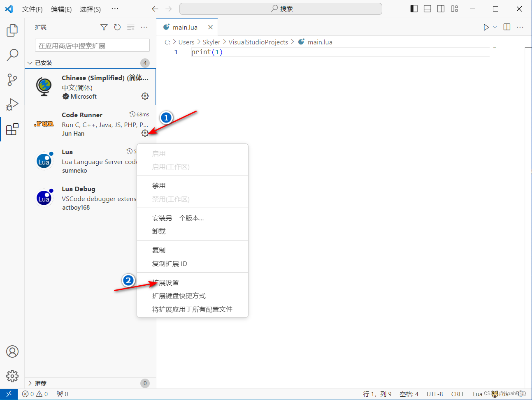Choose 扩展设置 in context menu

193,282
